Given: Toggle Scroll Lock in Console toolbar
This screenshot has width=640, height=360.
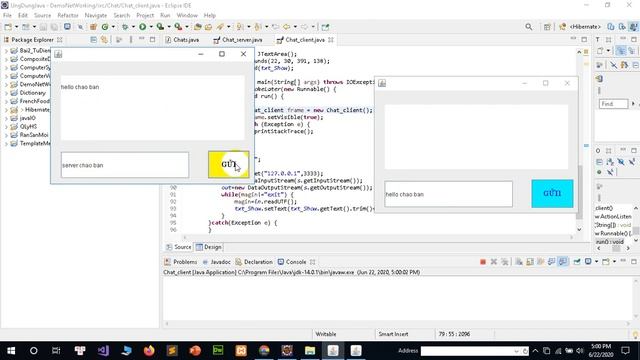Looking at the screenshot, I should tap(530, 262).
